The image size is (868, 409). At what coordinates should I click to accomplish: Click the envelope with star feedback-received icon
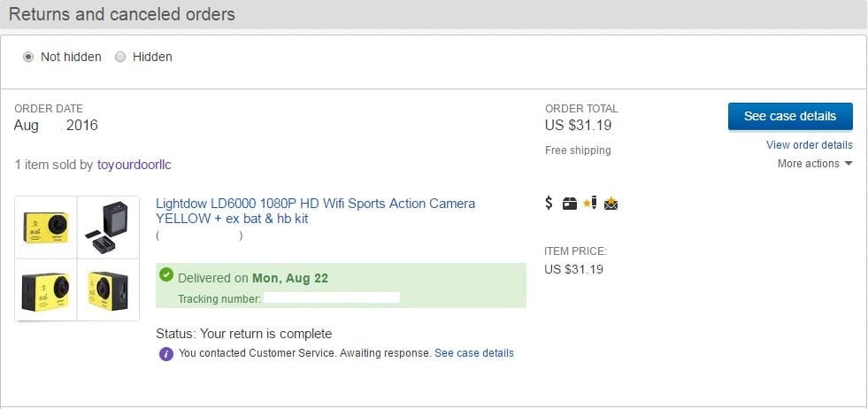coord(611,204)
